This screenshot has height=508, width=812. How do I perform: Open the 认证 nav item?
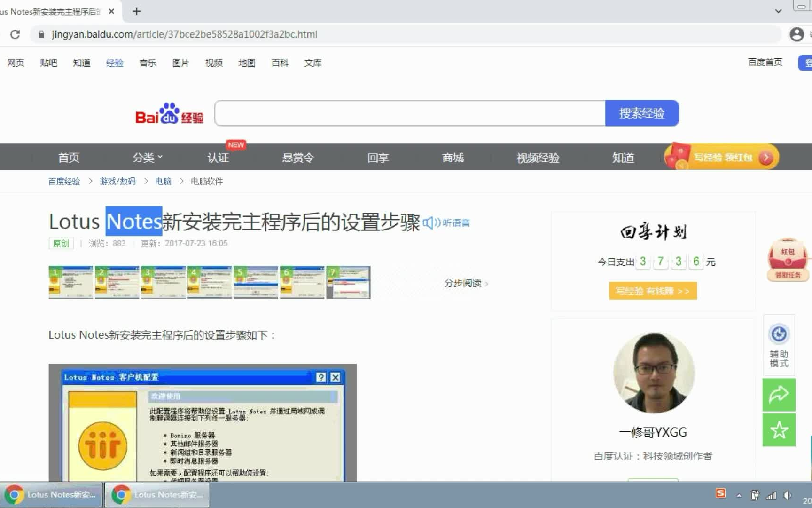[x=218, y=158]
